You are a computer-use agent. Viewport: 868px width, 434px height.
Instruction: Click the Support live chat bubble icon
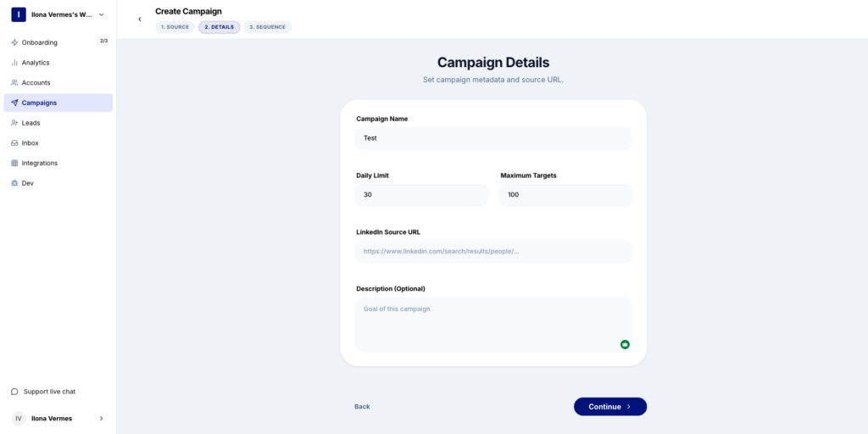[x=15, y=392]
